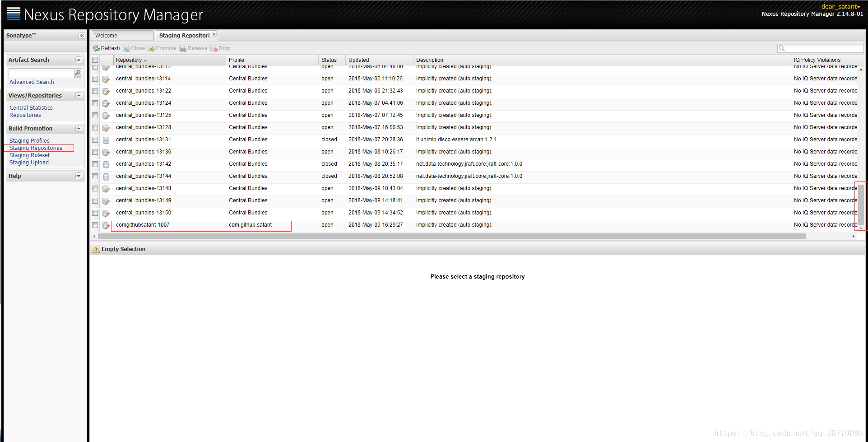Open the dear_satant user dropdown
The width and height of the screenshot is (868, 442).
click(x=840, y=6)
